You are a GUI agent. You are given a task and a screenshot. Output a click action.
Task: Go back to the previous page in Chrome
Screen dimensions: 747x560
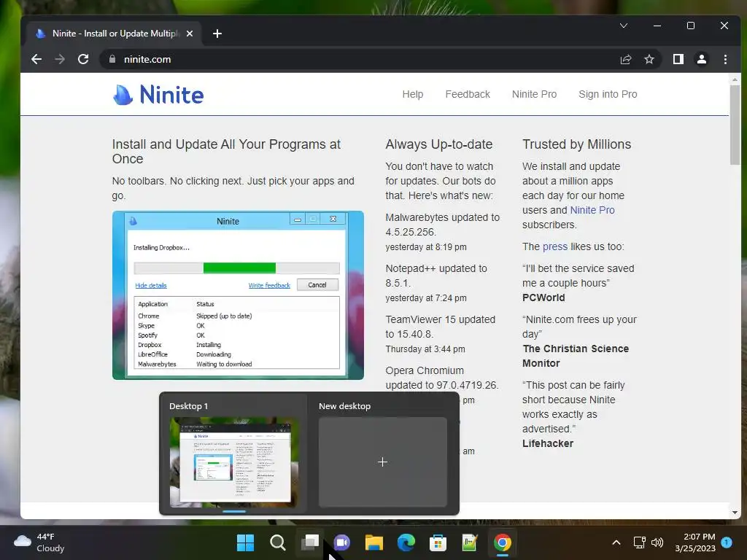tap(36, 59)
